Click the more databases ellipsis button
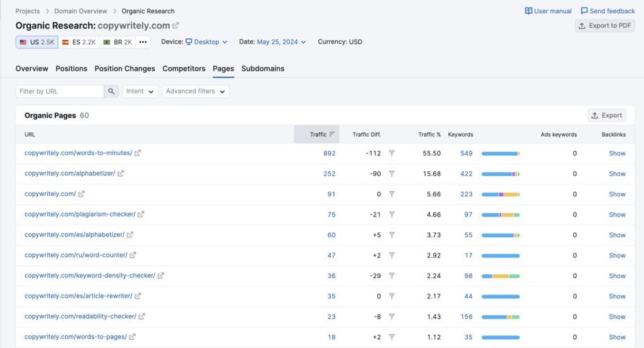Screen dimensions: 644x348 pos(143,42)
